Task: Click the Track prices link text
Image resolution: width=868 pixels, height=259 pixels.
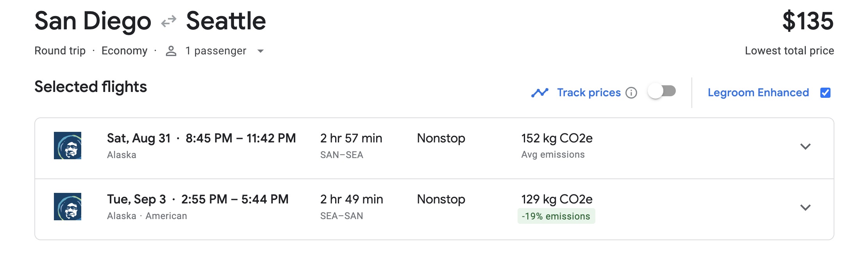Action: point(589,93)
